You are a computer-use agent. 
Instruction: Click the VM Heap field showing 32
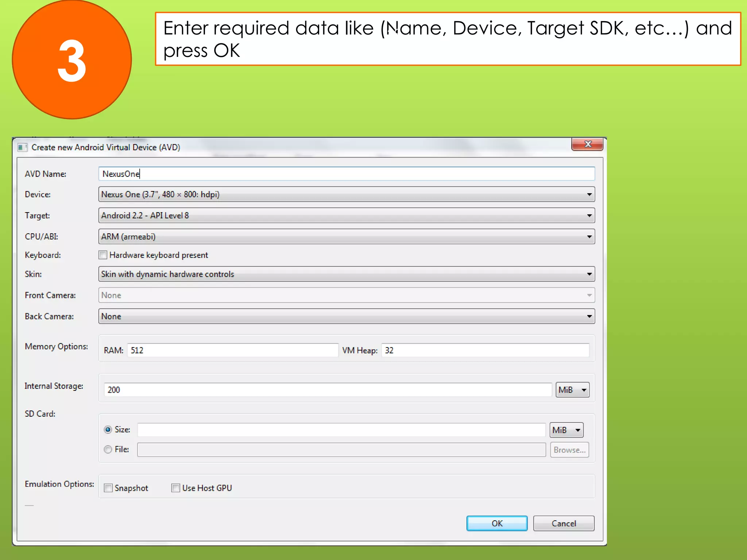coord(485,350)
